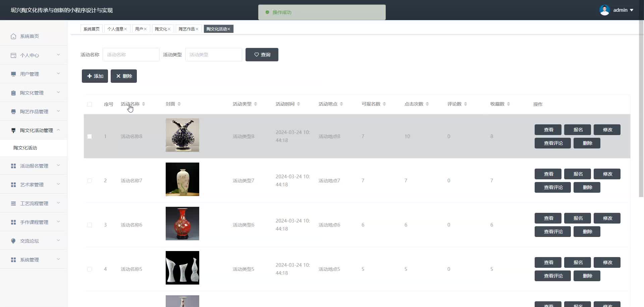644x307 pixels.
Task: Sort by 封面 column arrows
Action: pyautogui.click(x=179, y=104)
